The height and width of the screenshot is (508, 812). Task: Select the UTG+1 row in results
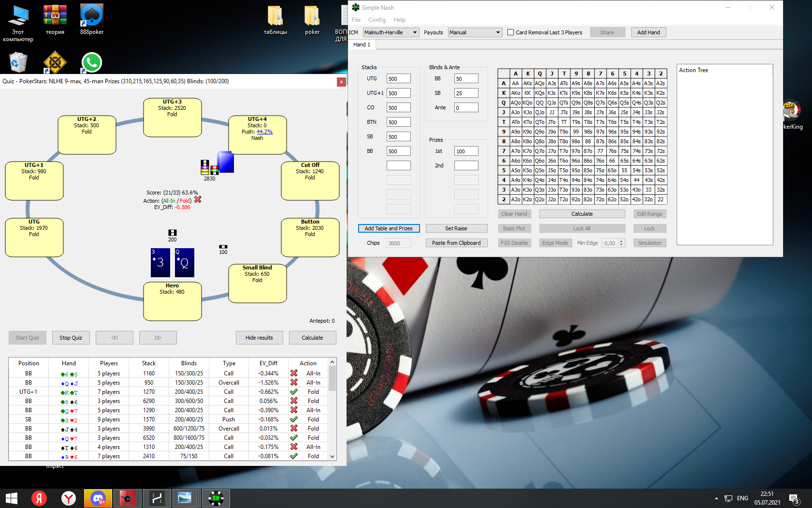(168, 392)
